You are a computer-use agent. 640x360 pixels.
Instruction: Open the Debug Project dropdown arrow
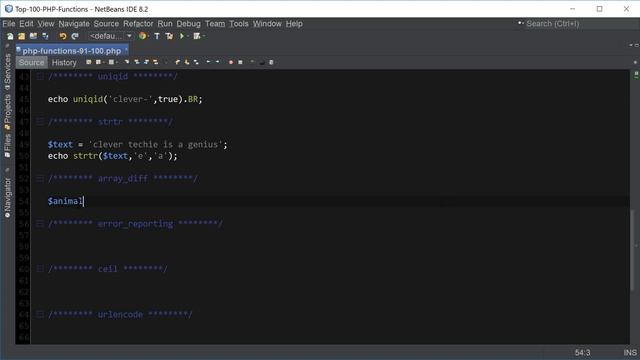203,36
